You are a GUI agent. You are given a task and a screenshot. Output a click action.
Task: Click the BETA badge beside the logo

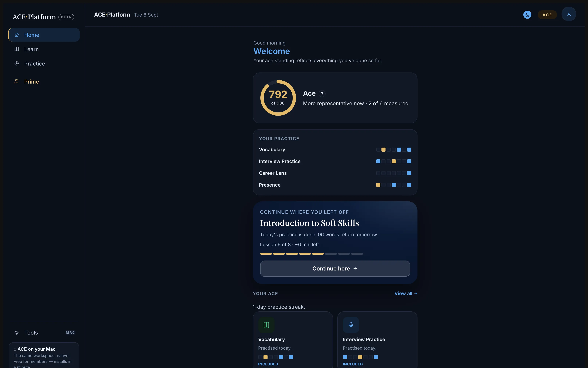(66, 17)
